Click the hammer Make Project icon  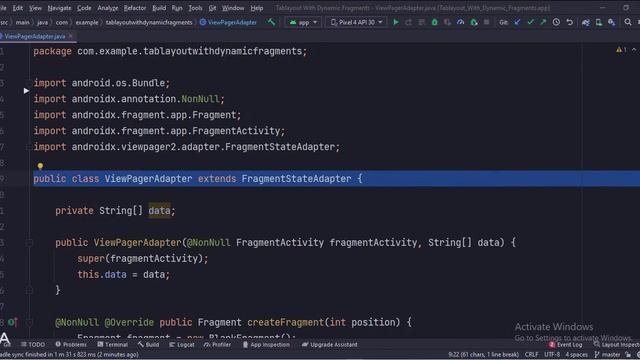click(x=271, y=22)
